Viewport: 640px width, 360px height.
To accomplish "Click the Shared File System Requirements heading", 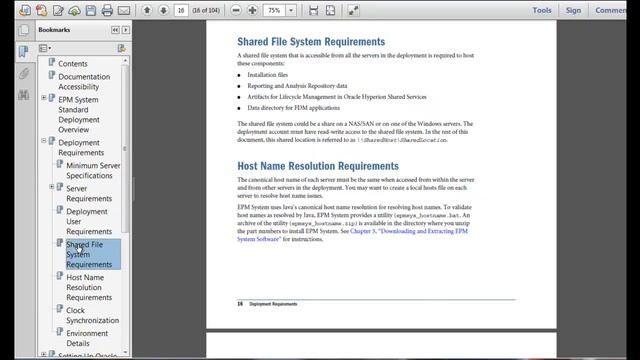I will pyautogui.click(x=311, y=42).
